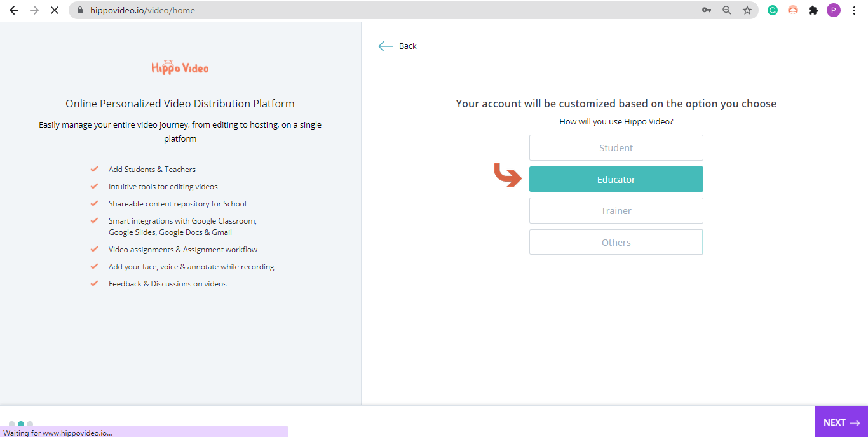Click the zoom magnifier icon in address bar
Viewport: 868px width, 437px height.
click(727, 10)
